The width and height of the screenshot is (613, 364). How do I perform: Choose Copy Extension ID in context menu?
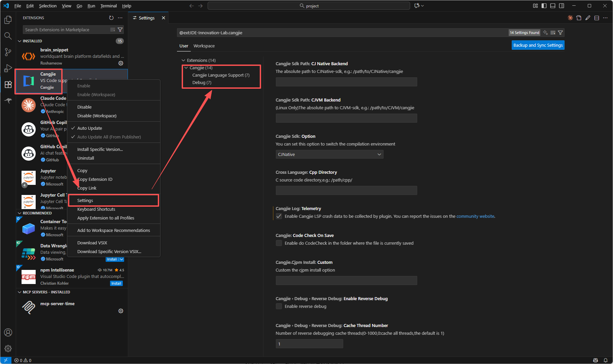(114, 179)
